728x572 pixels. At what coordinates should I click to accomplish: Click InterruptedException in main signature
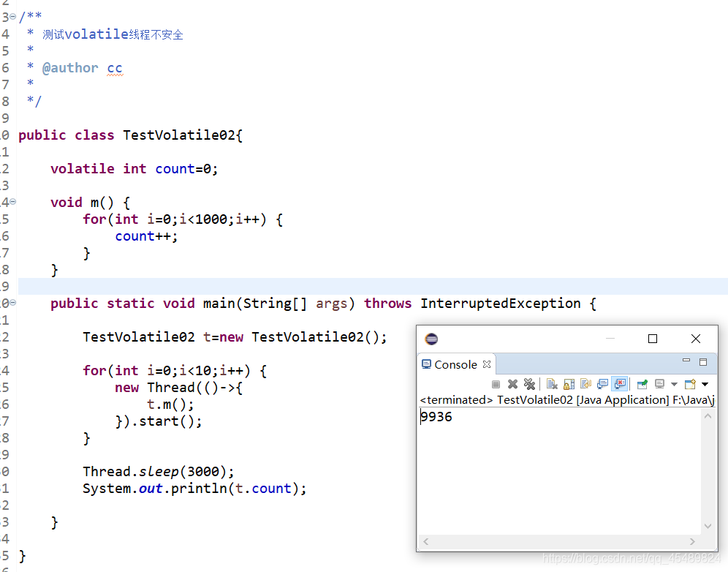pyautogui.click(x=500, y=304)
